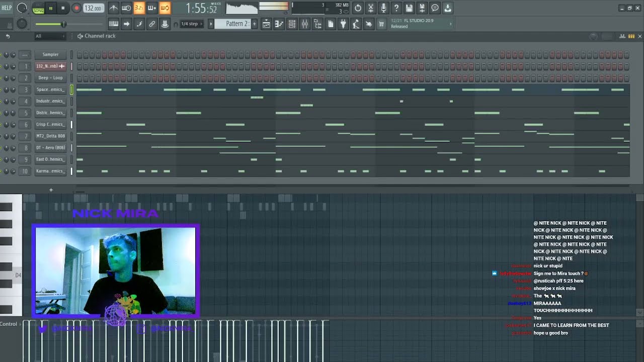This screenshot has width=644, height=362.
Task: Select the MT2_Delta 808 channel
Action: click(x=50, y=136)
